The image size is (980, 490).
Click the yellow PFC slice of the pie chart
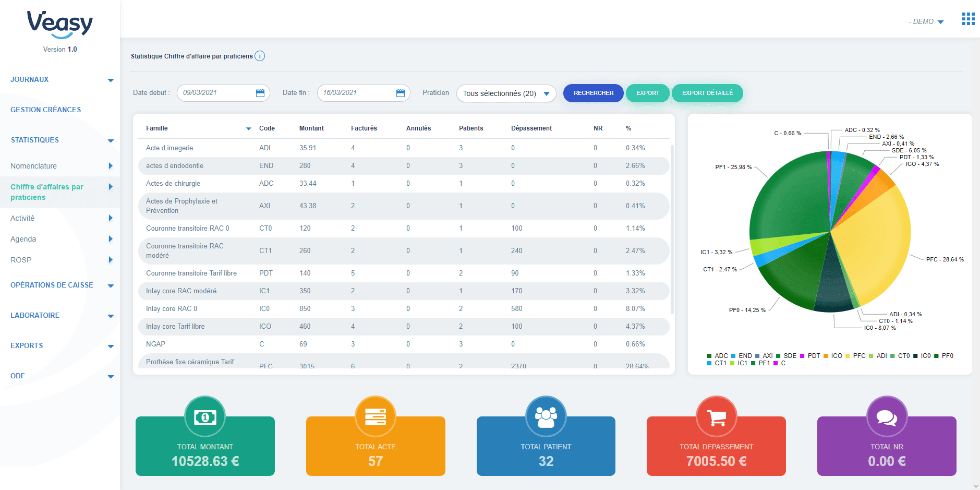[x=876, y=245]
